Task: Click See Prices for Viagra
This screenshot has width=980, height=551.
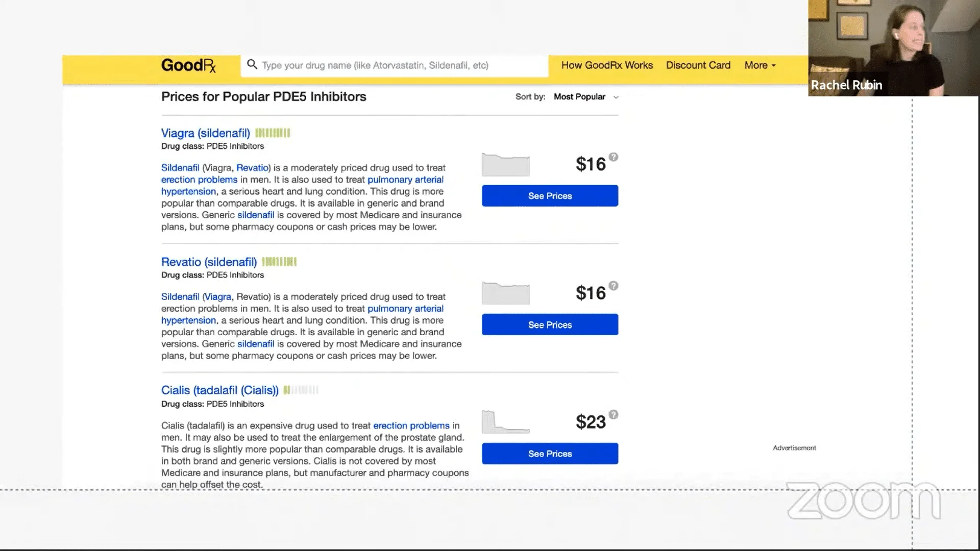Action: 550,196
